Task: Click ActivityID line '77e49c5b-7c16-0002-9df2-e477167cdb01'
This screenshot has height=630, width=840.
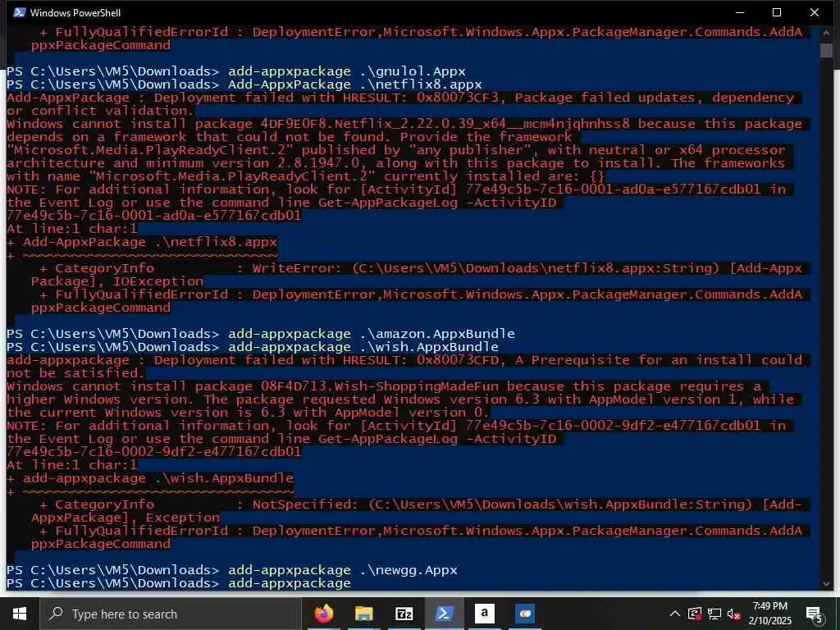Action: 153,452
